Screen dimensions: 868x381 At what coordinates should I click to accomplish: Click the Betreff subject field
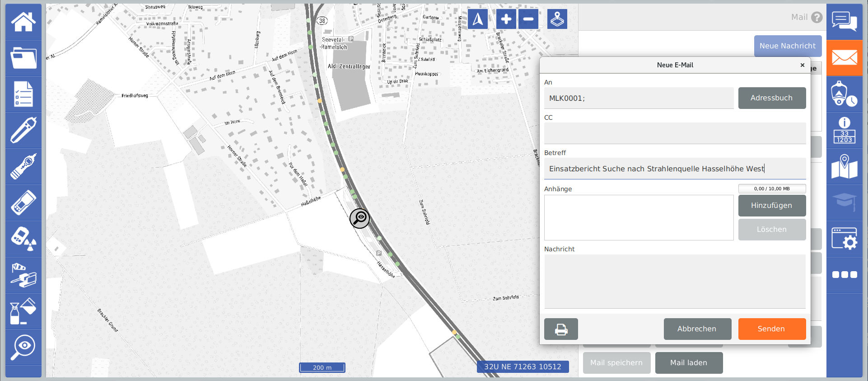[x=675, y=169]
